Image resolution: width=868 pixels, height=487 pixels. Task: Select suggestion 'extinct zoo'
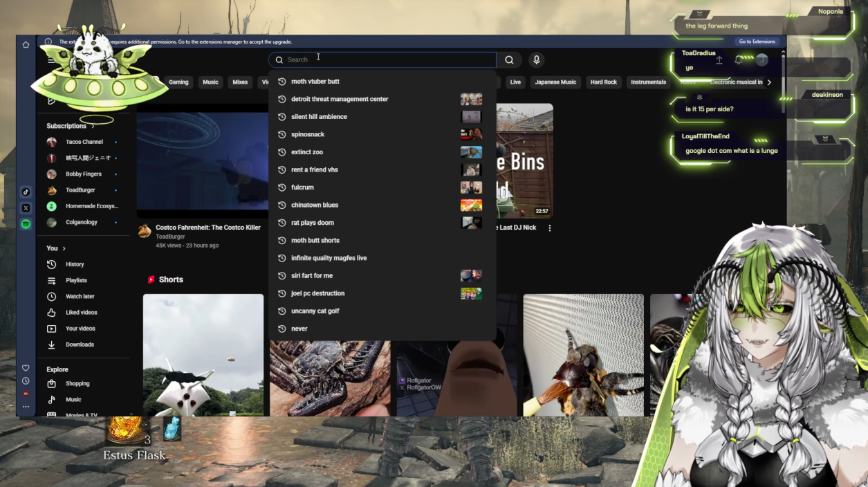point(382,152)
